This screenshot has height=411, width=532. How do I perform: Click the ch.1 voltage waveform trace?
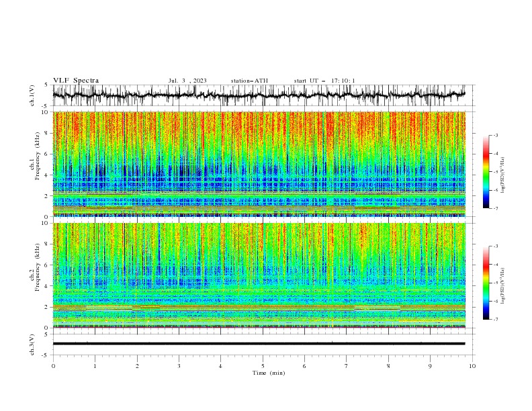tap(259, 95)
